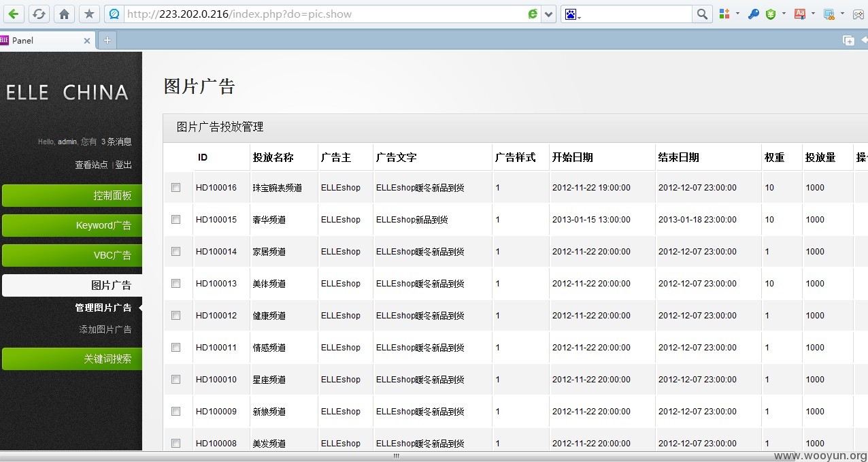Click the green shield payment protection icon
Viewport: 868px width, 462px height.
click(771, 14)
